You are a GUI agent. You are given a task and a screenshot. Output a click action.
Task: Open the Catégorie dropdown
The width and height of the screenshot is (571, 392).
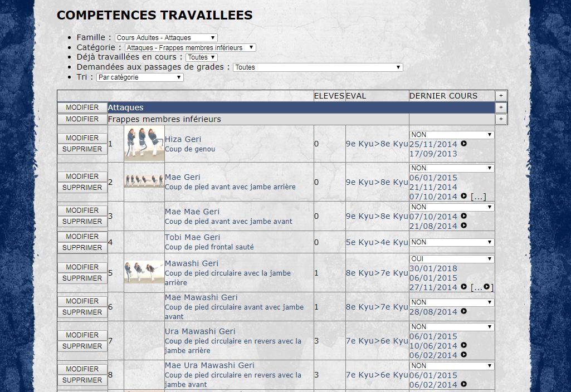(191, 48)
